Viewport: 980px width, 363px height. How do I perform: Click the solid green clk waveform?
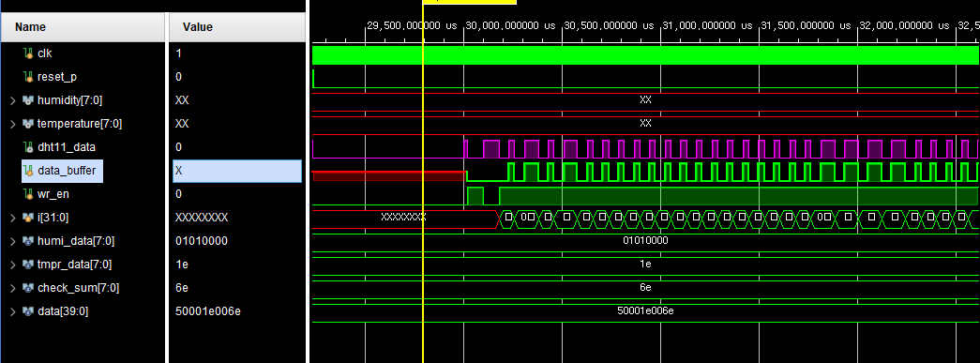(x=645, y=55)
